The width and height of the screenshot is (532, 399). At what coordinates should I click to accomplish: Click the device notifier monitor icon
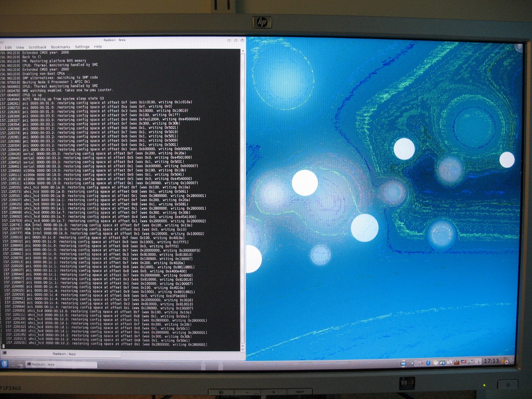(403, 363)
